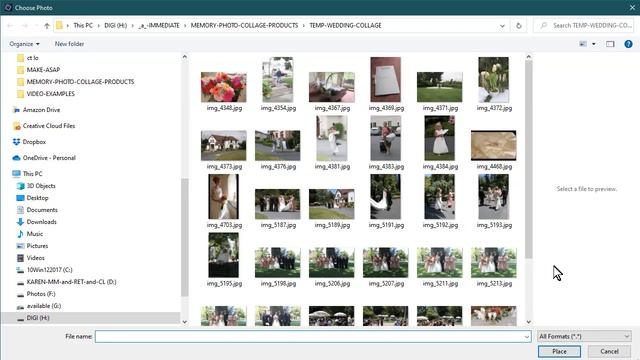Screen dimensions: 640x360
Task: Select the img_4372.jpg thumbnail
Action: click(x=493, y=80)
